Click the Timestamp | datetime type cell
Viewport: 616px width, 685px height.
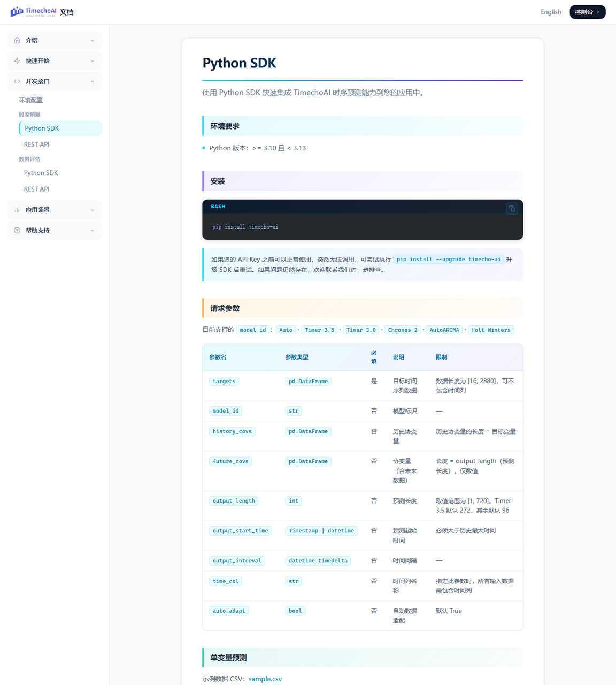pos(321,531)
